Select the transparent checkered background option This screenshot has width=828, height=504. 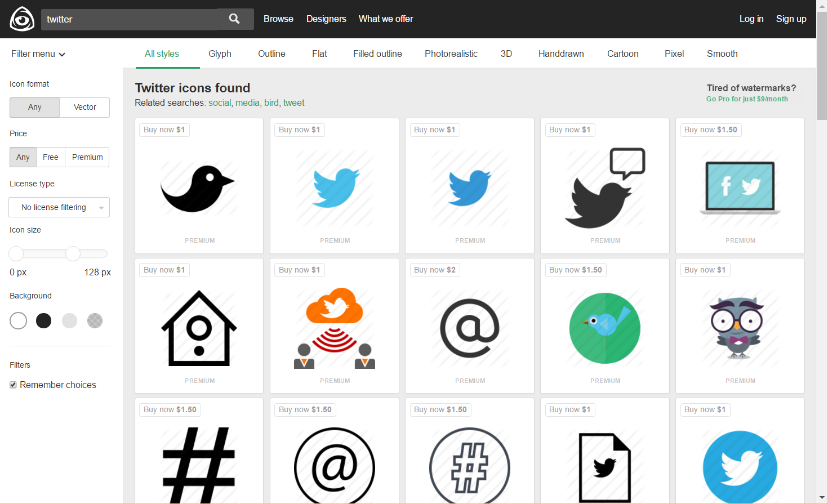(95, 320)
